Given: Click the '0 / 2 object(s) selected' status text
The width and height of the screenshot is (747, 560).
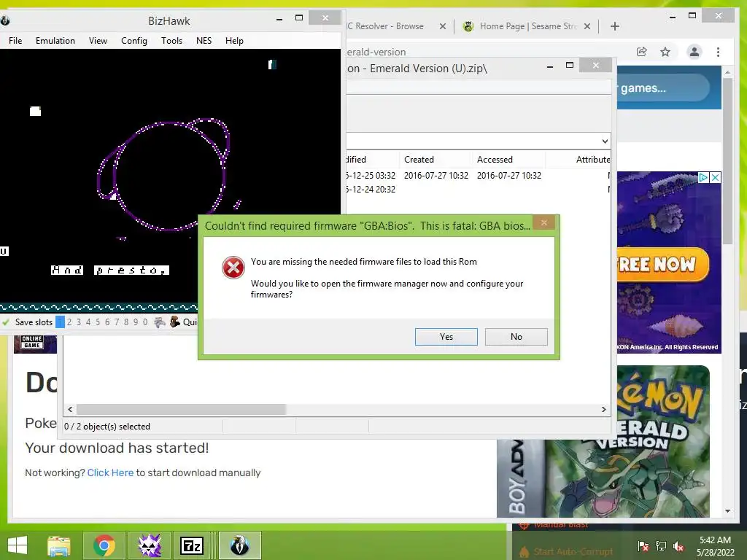Looking at the screenshot, I should (x=107, y=426).
